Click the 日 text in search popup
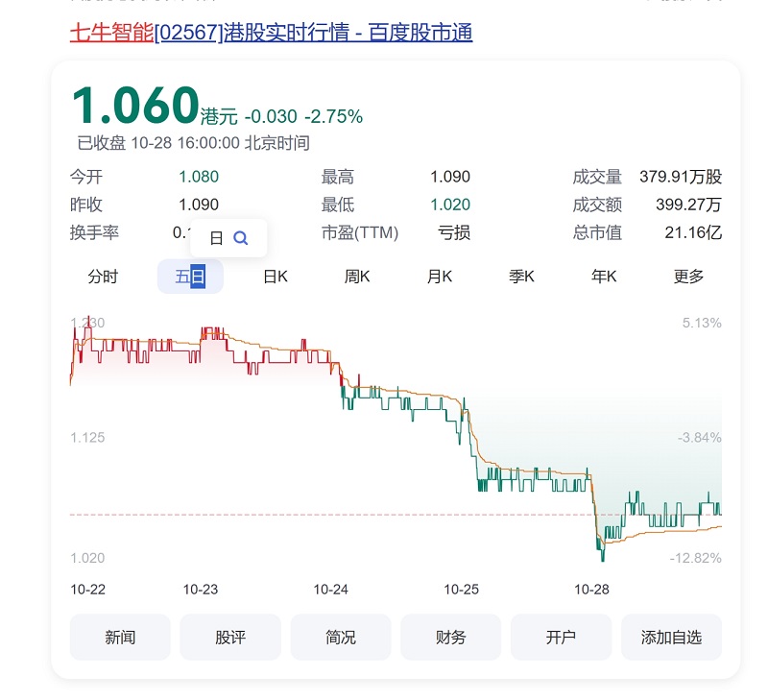The height and width of the screenshot is (700, 768). point(216,238)
